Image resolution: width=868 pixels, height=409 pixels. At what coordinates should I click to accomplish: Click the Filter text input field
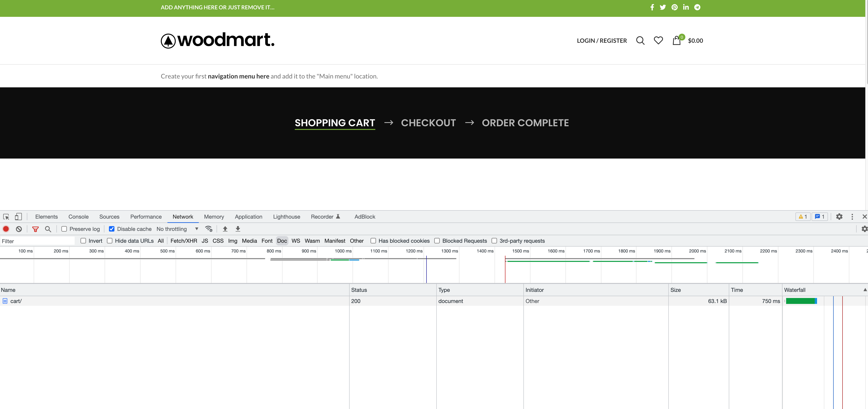click(x=37, y=241)
